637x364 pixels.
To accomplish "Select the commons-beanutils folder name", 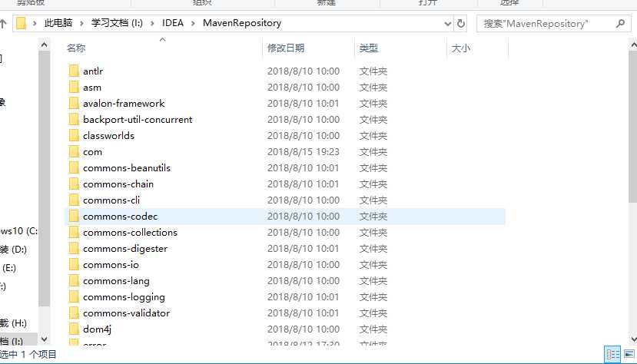I will click(127, 168).
